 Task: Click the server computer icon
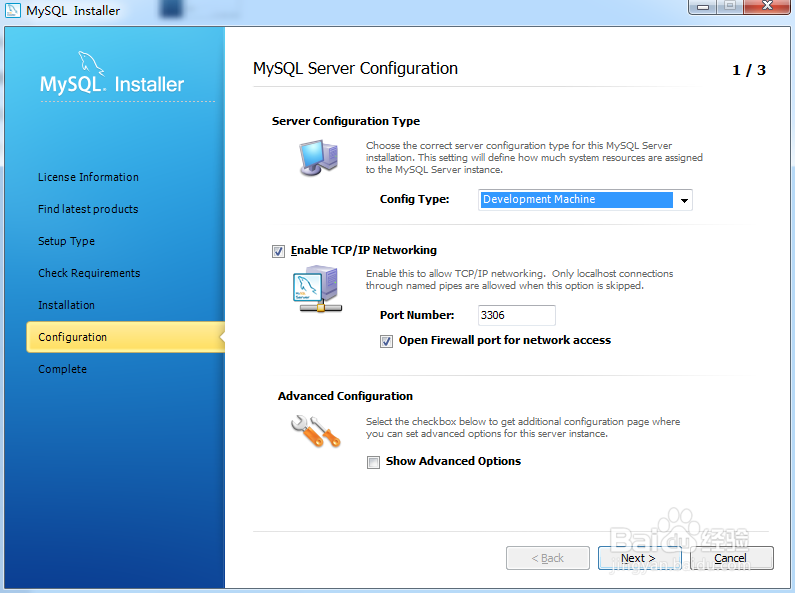coord(318,158)
